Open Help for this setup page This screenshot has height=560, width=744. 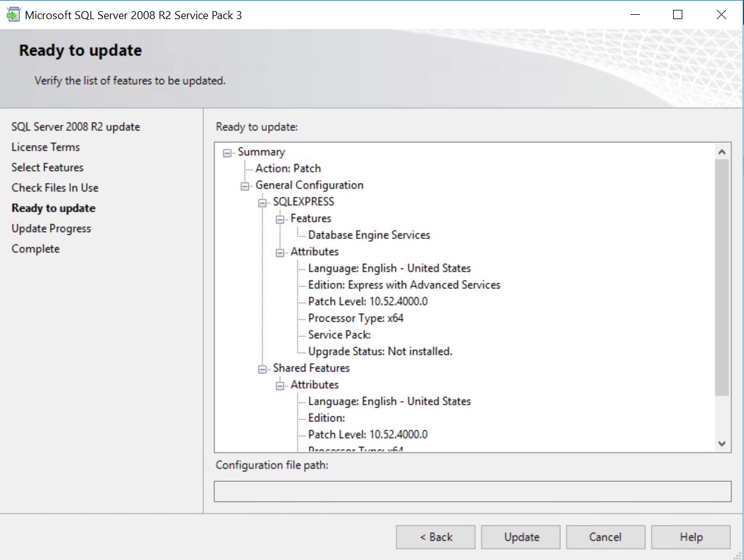point(691,537)
